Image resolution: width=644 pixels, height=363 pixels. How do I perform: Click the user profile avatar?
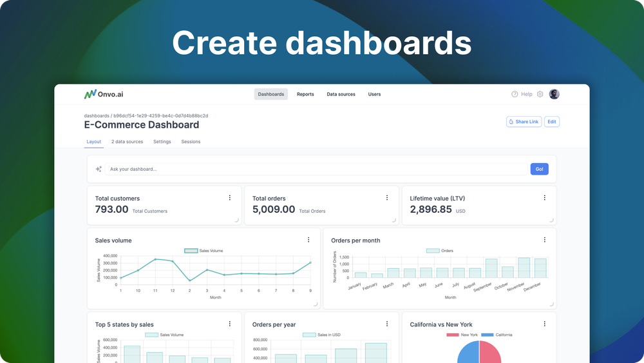554,94
